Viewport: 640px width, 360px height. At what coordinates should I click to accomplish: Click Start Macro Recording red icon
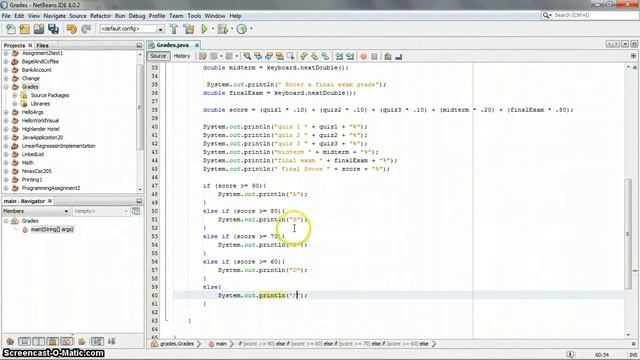[363, 56]
